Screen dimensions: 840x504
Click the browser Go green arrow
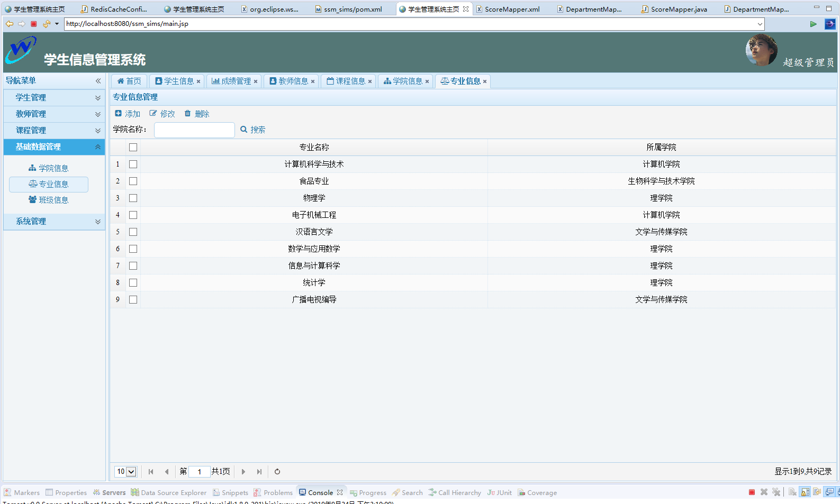(813, 24)
